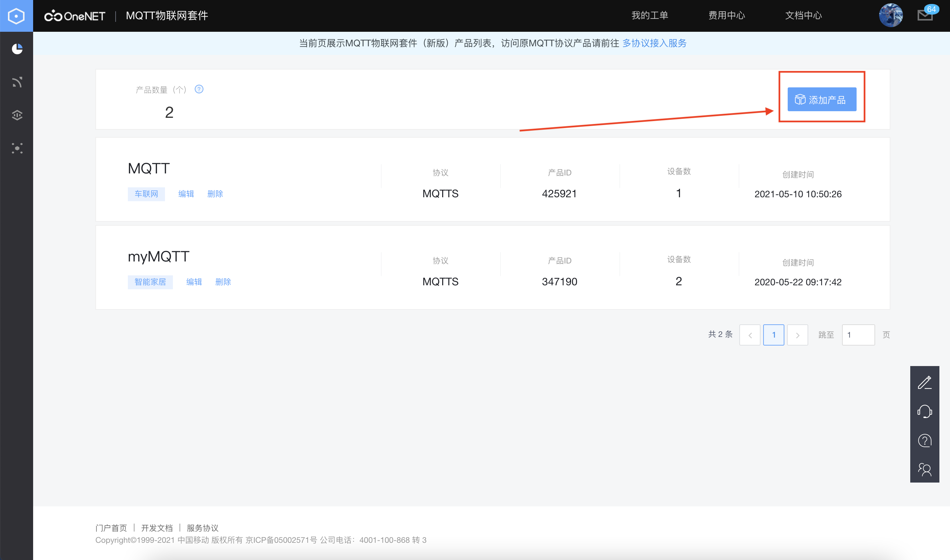Click the user avatar in top right
950x560 pixels.
click(x=891, y=15)
